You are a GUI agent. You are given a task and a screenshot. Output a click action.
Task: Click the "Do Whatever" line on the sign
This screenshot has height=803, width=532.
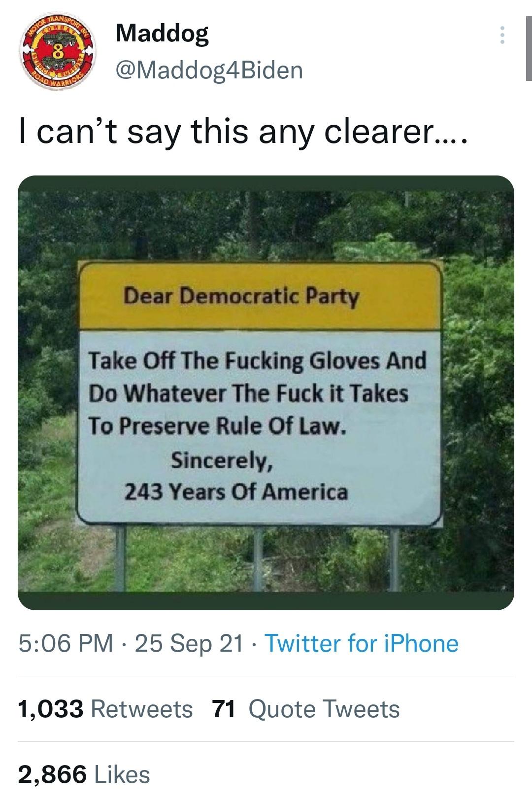pos(249,393)
